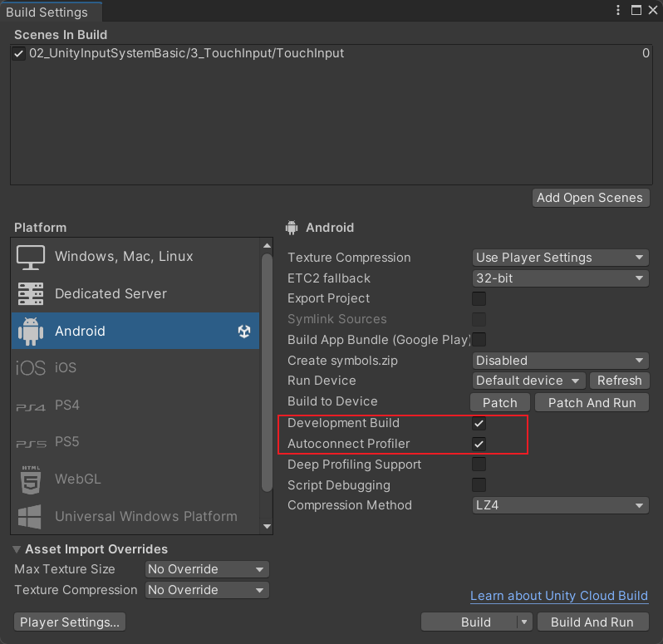Uncheck the TouchInput scene in build list

tap(19, 54)
